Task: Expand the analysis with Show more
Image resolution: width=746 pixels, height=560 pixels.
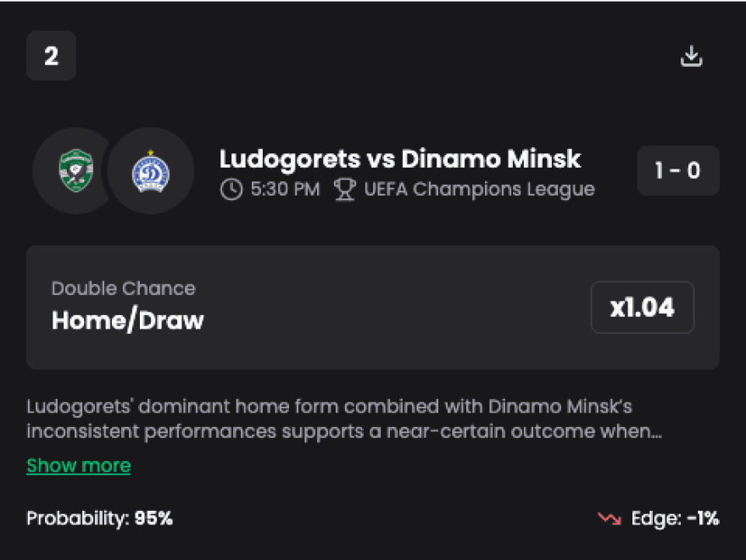Action: (x=79, y=465)
